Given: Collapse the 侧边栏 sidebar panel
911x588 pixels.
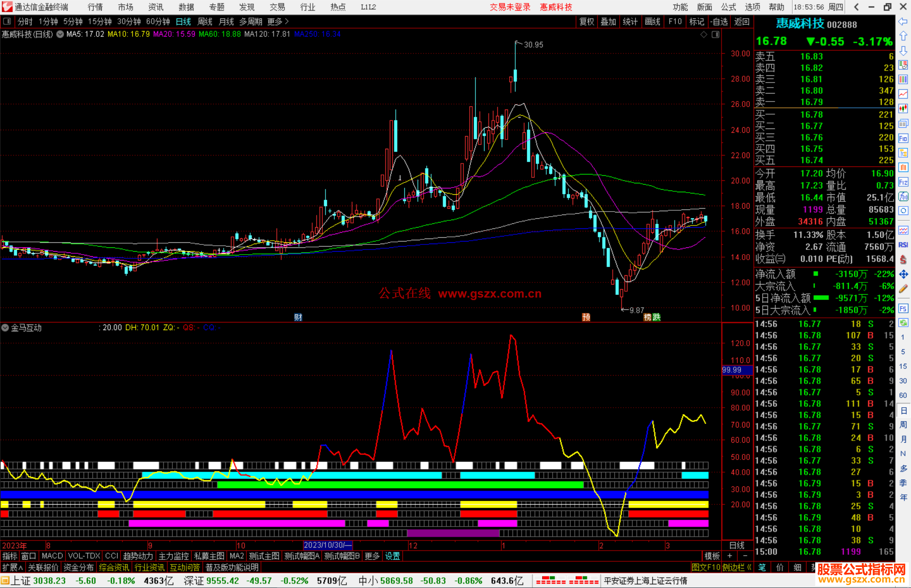Looking at the screenshot, I should [737, 567].
